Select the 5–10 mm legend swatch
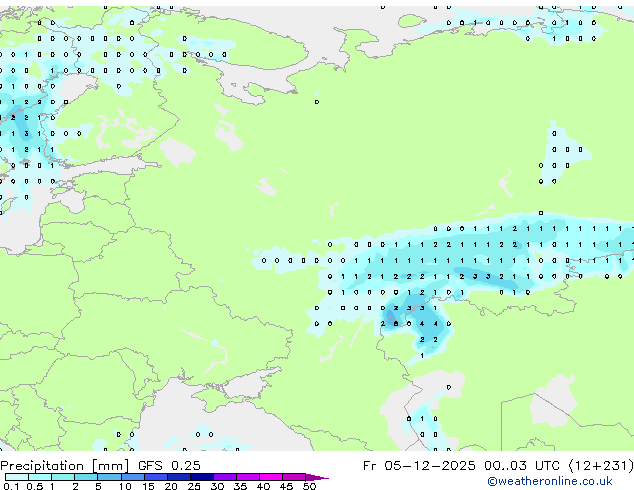634x490 pixels. 109,477
